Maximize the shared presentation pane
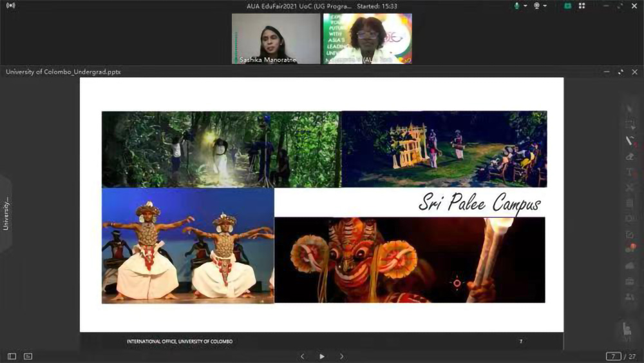 [621, 72]
